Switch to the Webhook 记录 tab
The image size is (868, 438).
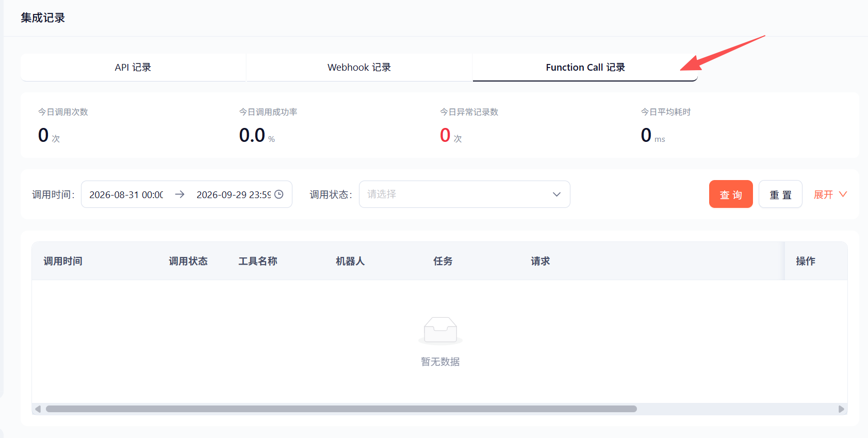(x=359, y=68)
